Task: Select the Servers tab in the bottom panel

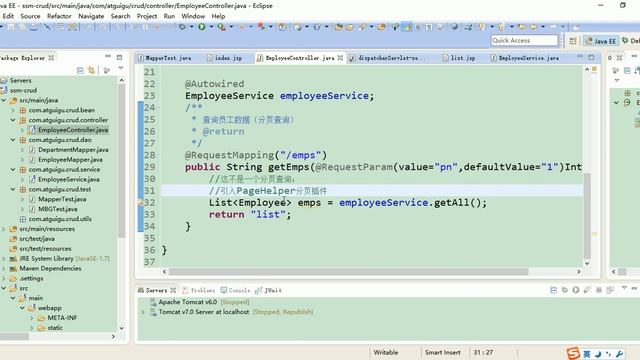Action: (x=156, y=291)
